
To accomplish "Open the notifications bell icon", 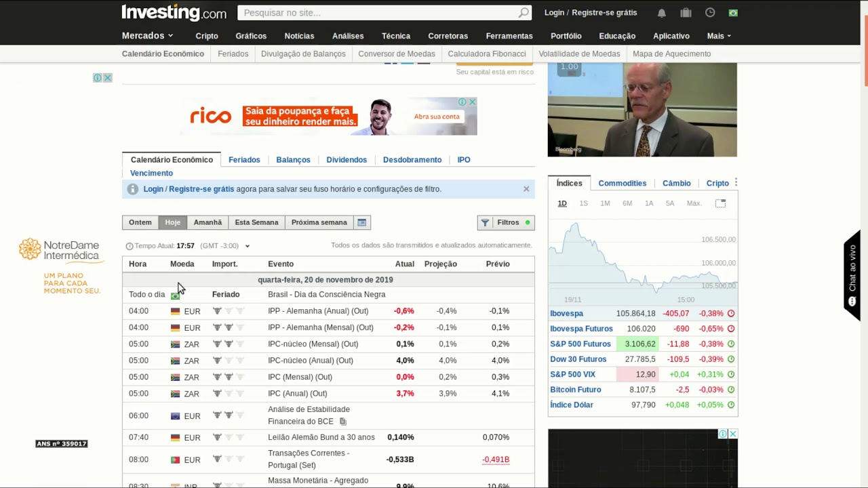I will 661,13.
